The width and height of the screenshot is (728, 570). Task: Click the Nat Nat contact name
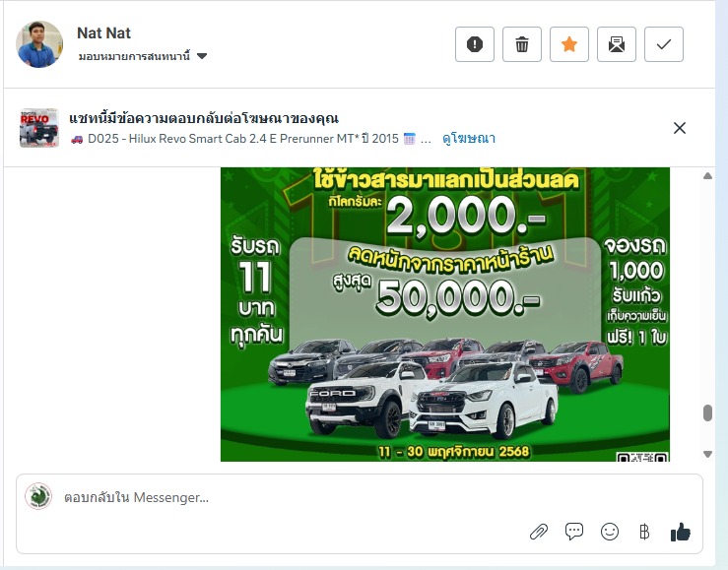point(104,32)
